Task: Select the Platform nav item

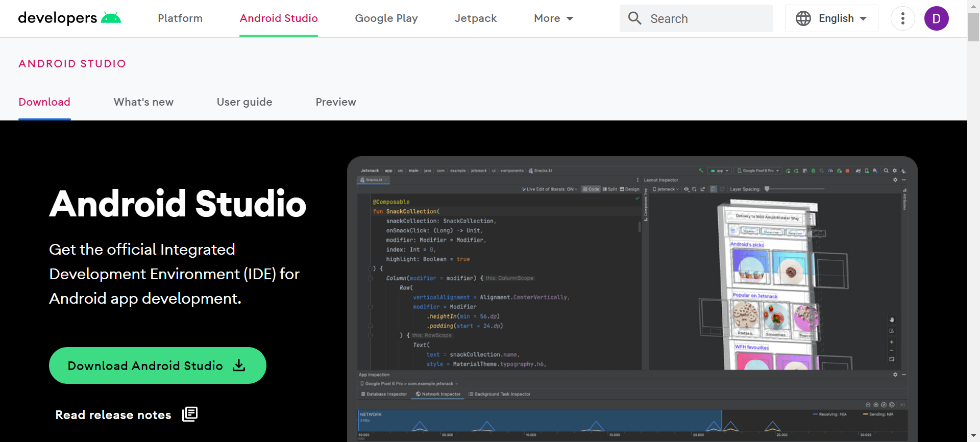Action: (180, 18)
